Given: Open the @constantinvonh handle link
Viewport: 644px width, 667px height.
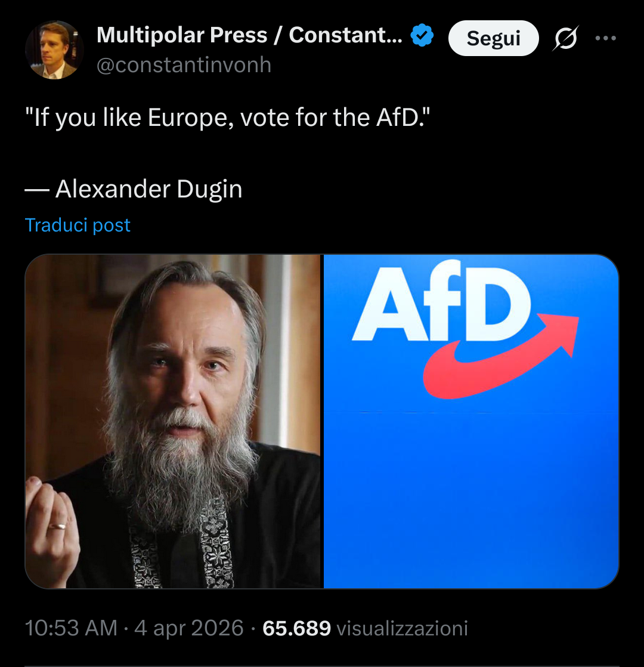Looking at the screenshot, I should [x=184, y=64].
